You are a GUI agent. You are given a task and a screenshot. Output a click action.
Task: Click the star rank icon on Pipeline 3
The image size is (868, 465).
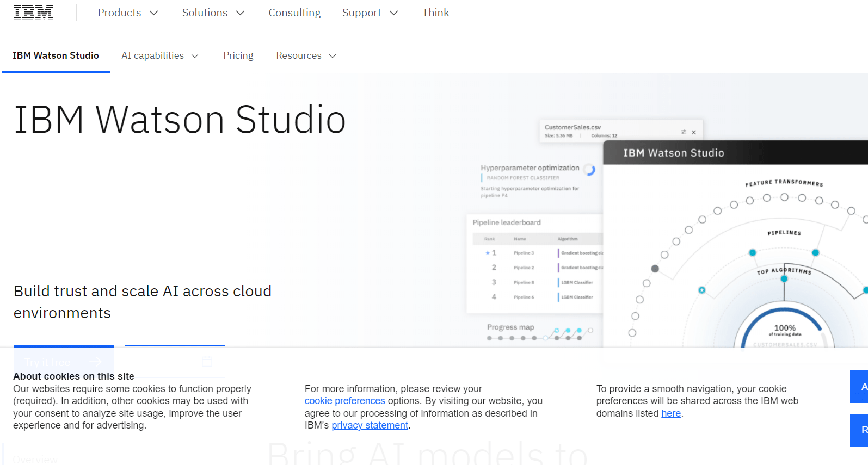488,253
